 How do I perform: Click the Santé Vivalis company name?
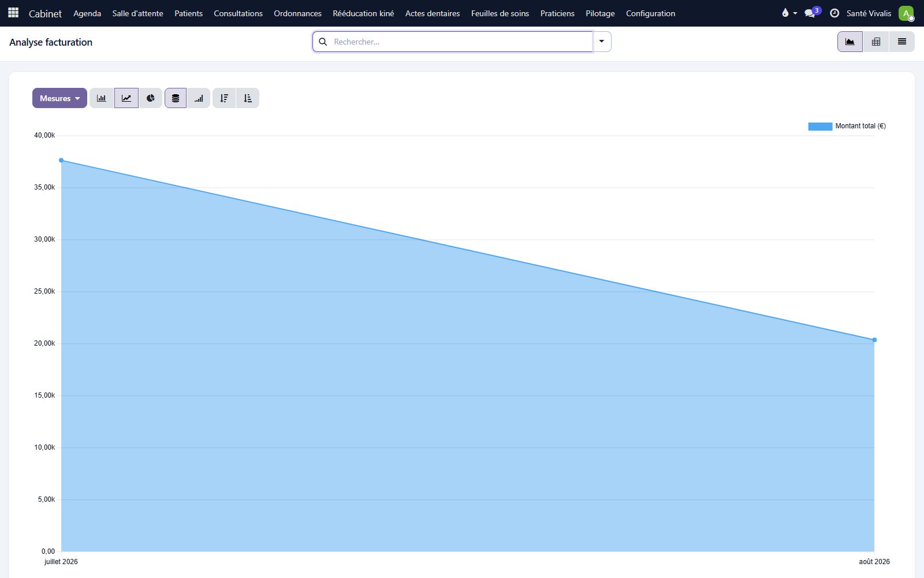click(x=869, y=13)
